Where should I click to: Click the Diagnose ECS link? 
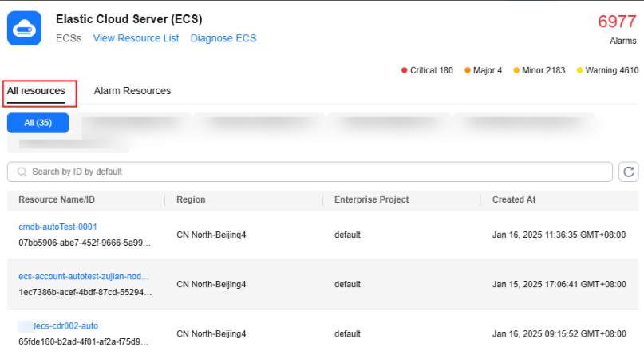click(x=223, y=38)
